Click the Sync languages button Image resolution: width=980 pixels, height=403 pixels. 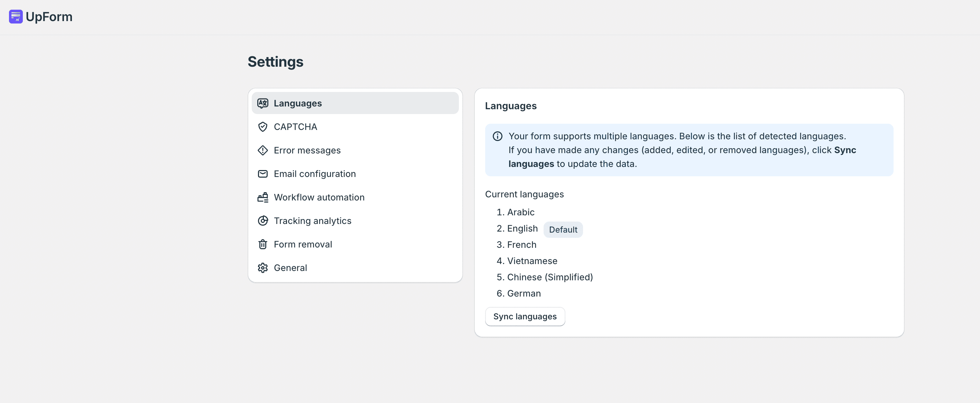[525, 317]
